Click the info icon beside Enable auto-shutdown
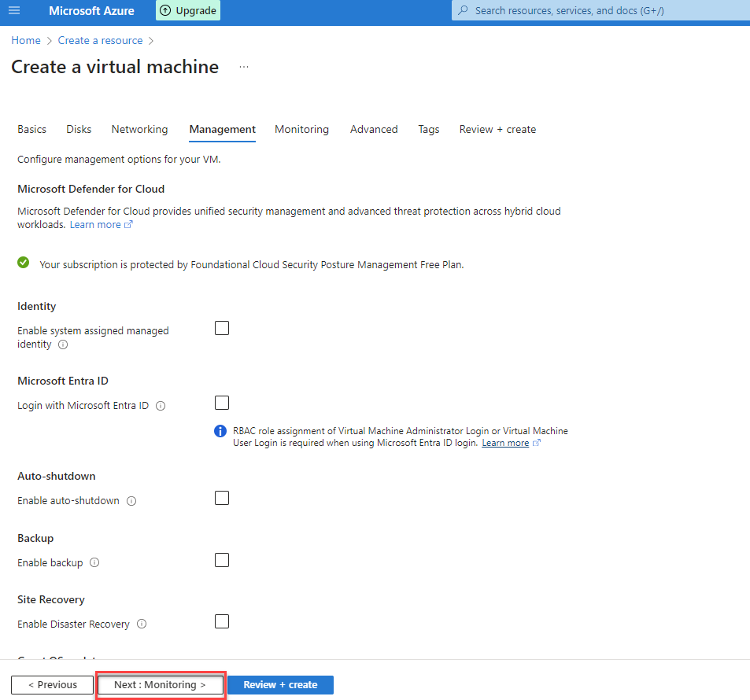 131,500
